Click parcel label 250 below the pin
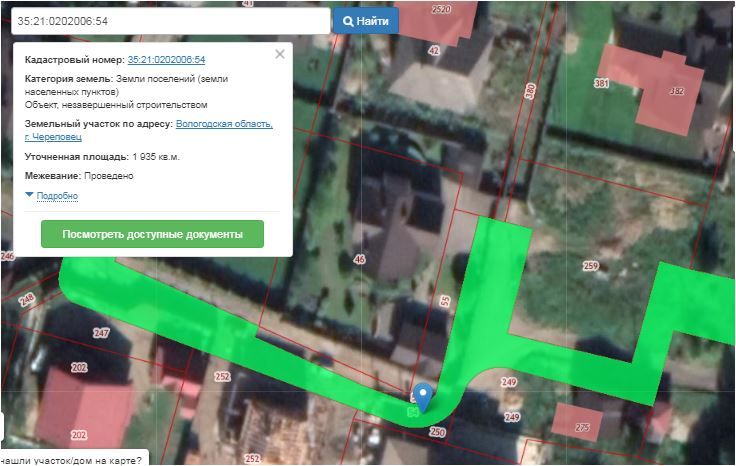The height and width of the screenshot is (466, 736). pos(436,432)
